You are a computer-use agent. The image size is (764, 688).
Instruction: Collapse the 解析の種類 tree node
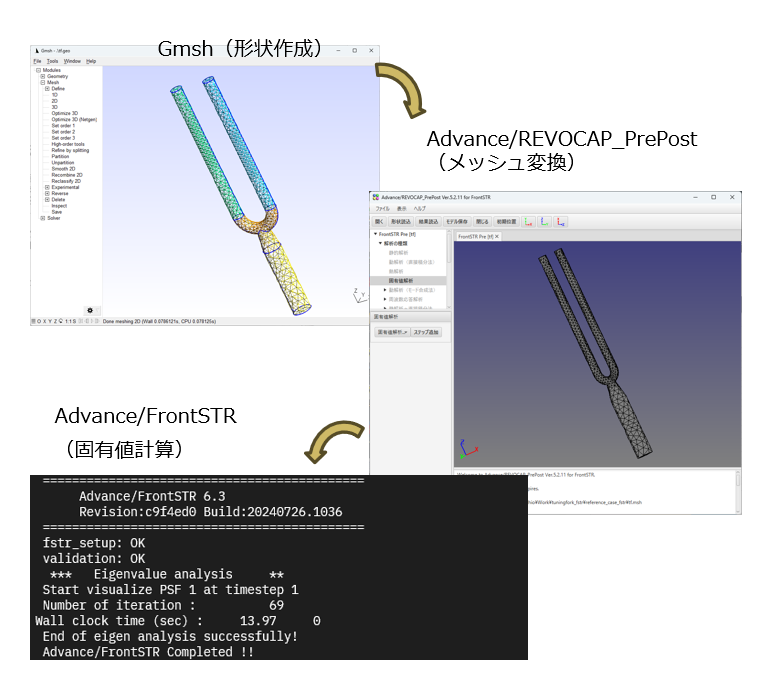pos(379,243)
